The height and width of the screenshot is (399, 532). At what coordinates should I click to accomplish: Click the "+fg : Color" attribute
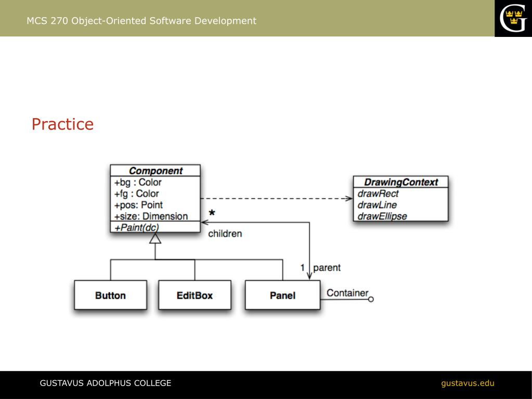pyautogui.click(x=136, y=194)
